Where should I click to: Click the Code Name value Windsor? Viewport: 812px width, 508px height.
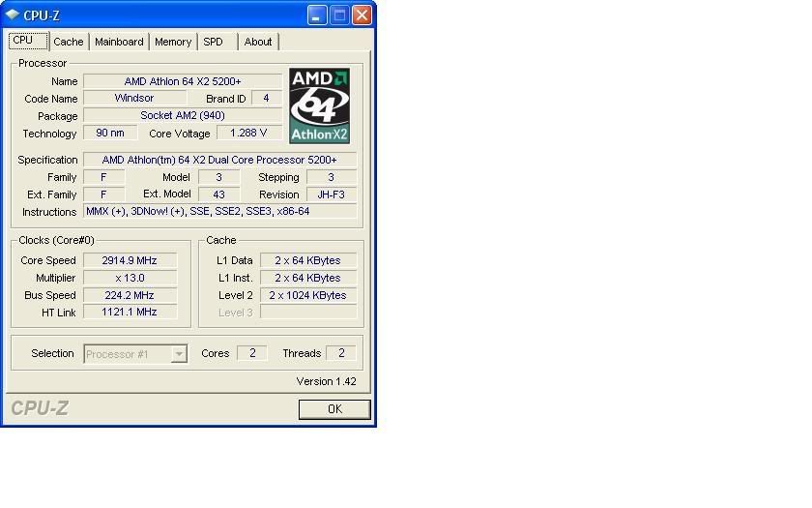coord(134,98)
